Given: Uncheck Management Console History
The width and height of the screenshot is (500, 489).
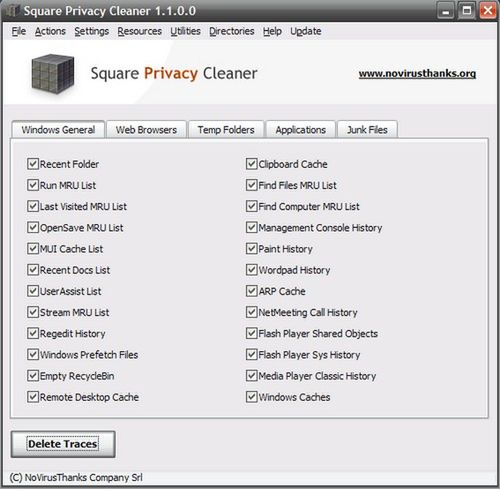Looking at the screenshot, I should point(251,228).
